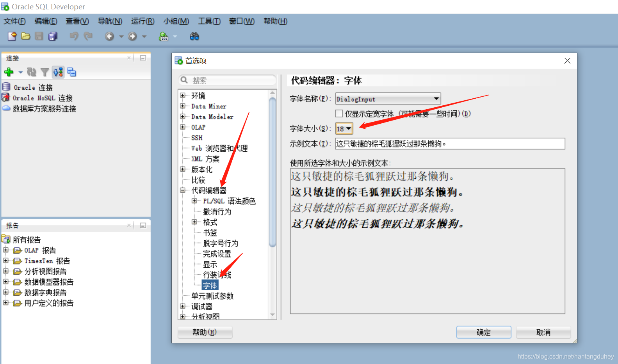
Task: Click Refresh icon in 连接 panel
Action: [32, 72]
